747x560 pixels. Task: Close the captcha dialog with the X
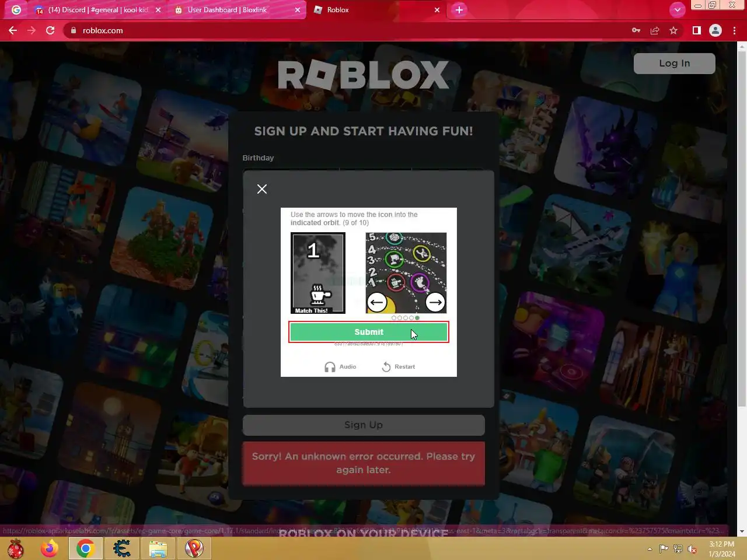coord(262,189)
